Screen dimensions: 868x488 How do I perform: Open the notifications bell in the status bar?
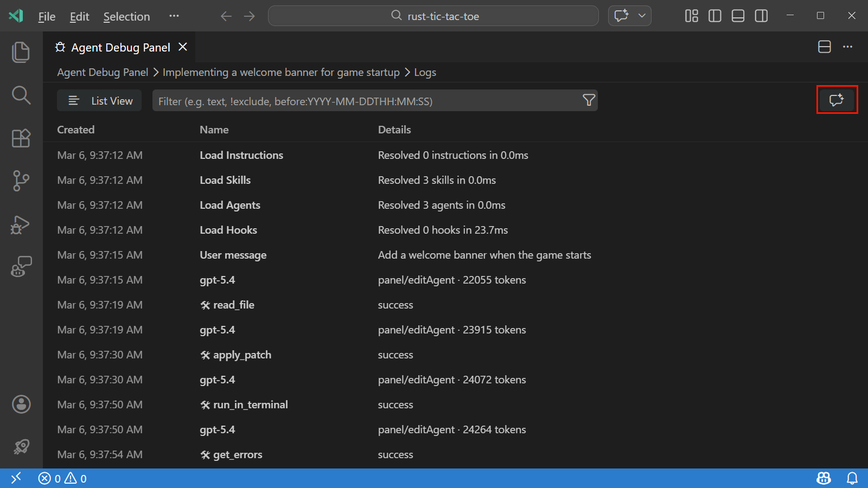click(852, 478)
